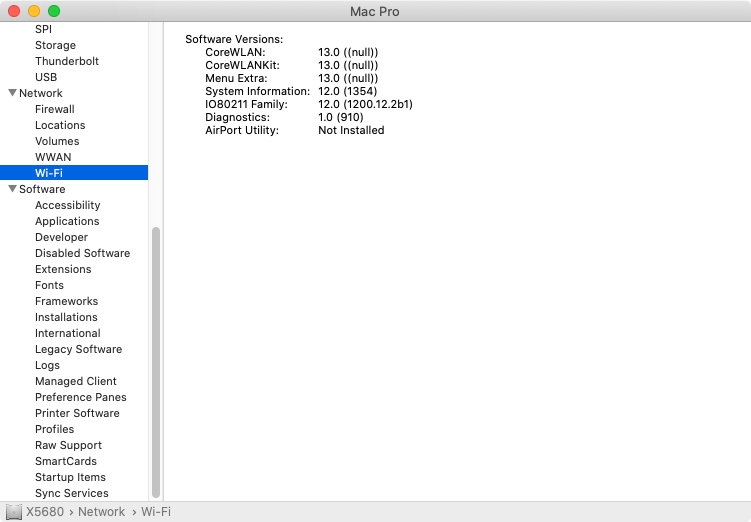Select USB in the sidebar
The width and height of the screenshot is (751, 522).
coord(46,77)
